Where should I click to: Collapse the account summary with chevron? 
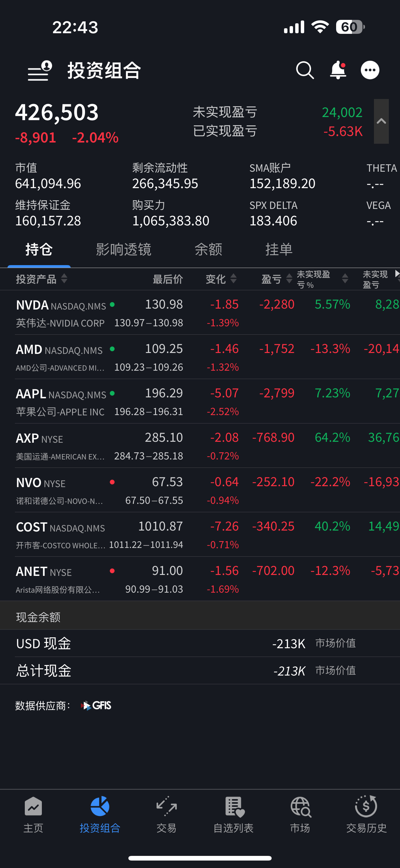381,121
